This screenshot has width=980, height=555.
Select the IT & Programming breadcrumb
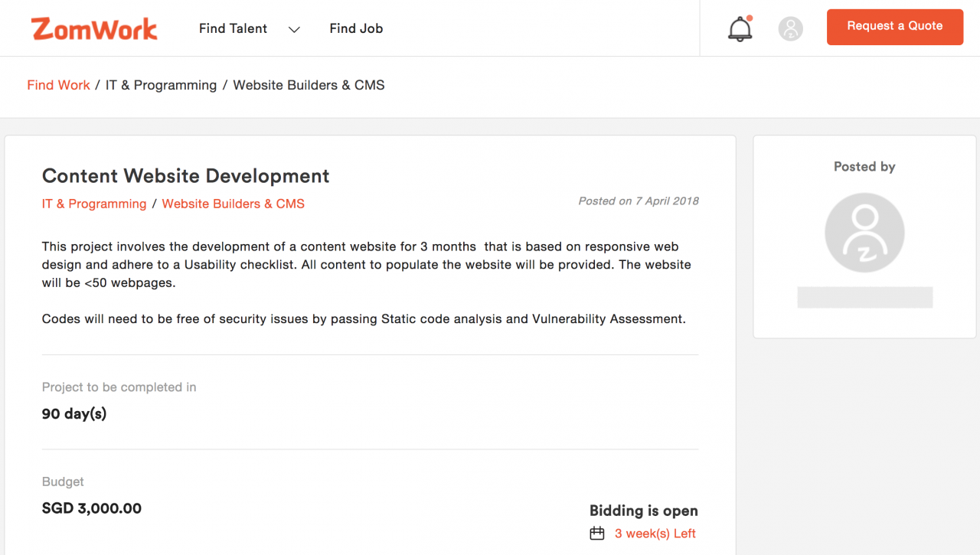tap(161, 85)
